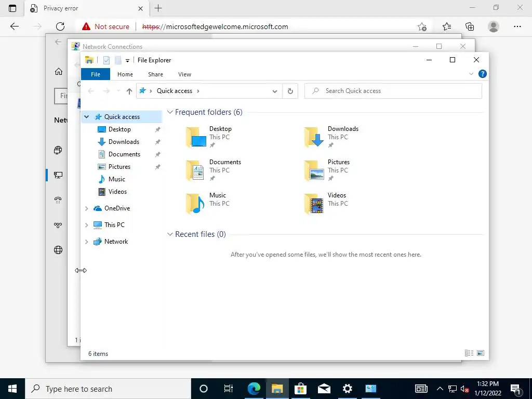The image size is (532, 399).
Task: Expand the Network tree node
Action: 87,242
